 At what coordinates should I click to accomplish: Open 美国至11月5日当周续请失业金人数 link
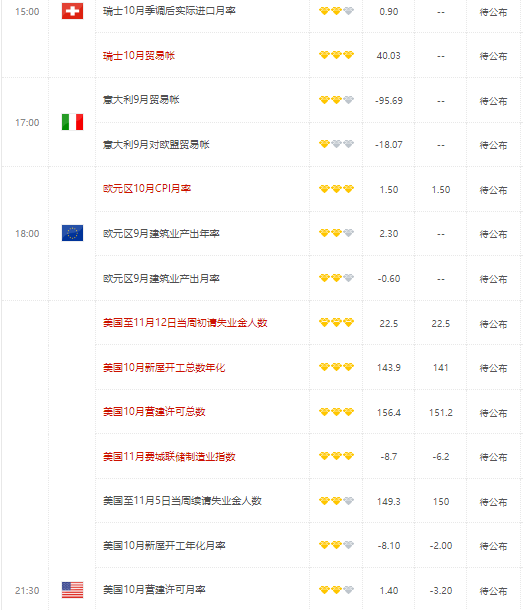pos(182,501)
